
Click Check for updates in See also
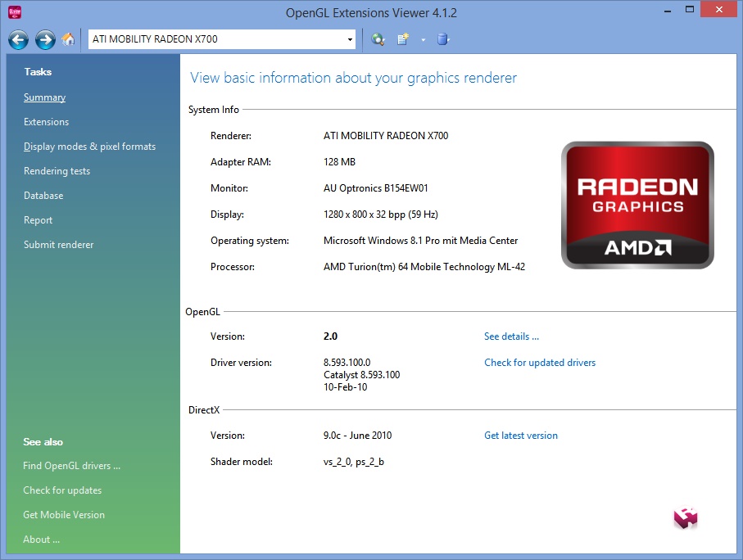pyautogui.click(x=62, y=490)
